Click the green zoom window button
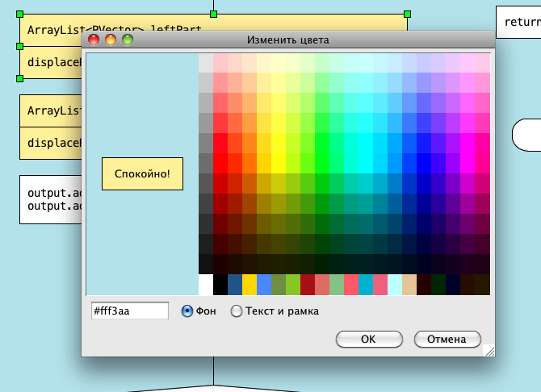Viewport: 541px width, 392px height. [x=128, y=39]
